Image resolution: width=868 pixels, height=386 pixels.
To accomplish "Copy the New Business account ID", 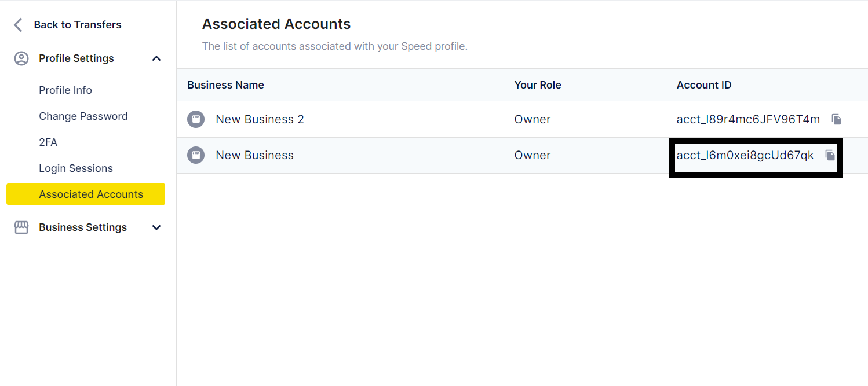I will tap(830, 155).
